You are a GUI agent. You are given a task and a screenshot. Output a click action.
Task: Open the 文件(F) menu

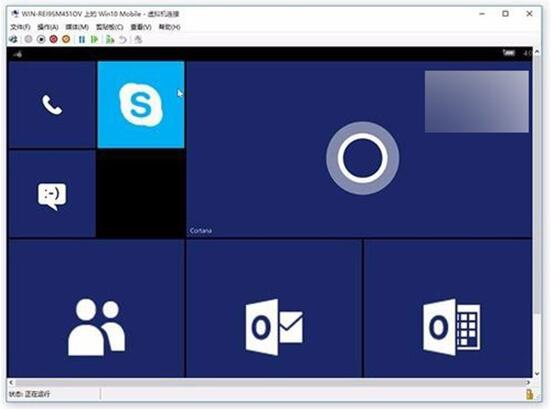[20, 27]
